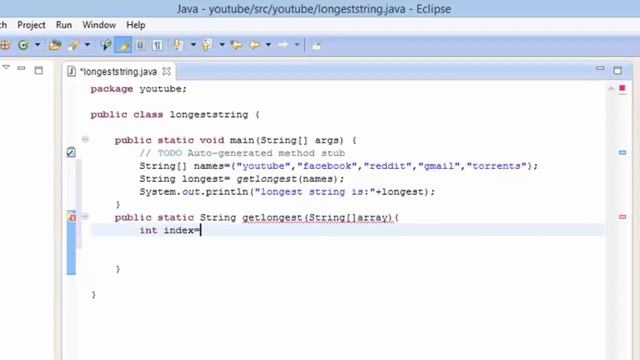
Task: Click the Search flashlight icon
Action: 74,45
